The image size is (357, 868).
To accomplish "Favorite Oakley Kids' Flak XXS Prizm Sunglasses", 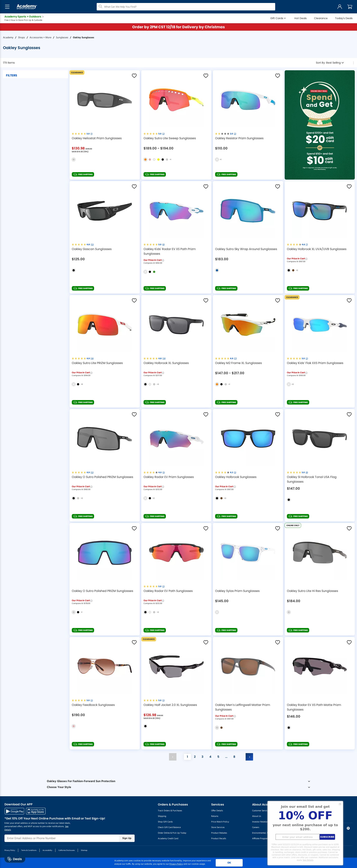I will (x=349, y=300).
